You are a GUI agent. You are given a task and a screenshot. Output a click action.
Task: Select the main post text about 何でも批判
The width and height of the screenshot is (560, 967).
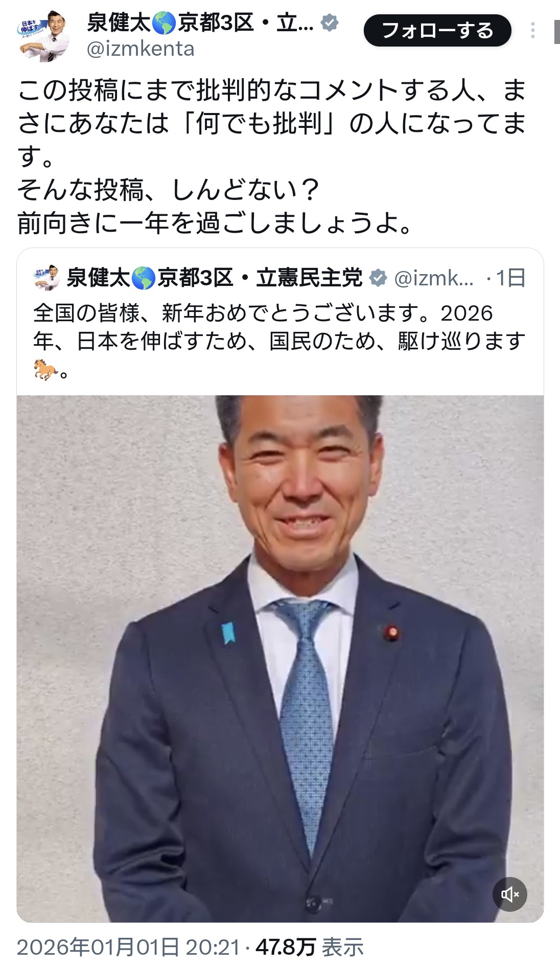272,156
